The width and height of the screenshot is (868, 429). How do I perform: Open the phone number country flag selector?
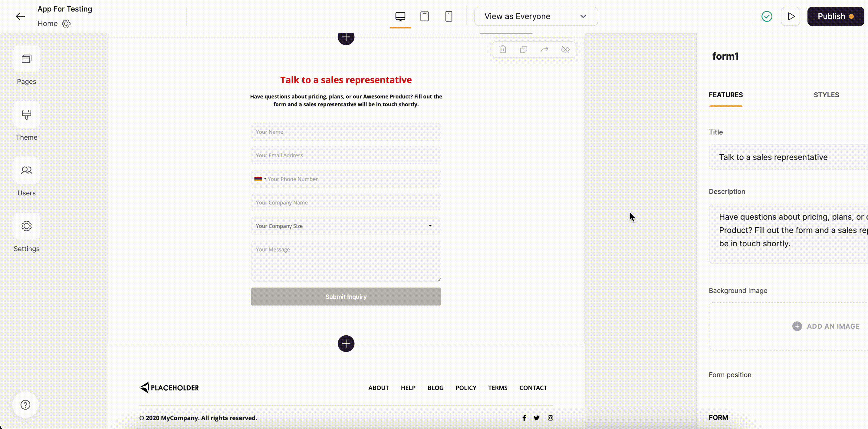point(260,179)
